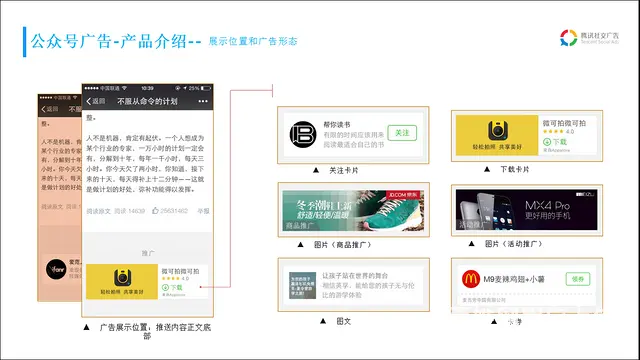Click the 图片（商品推广）caption

pos(342,244)
